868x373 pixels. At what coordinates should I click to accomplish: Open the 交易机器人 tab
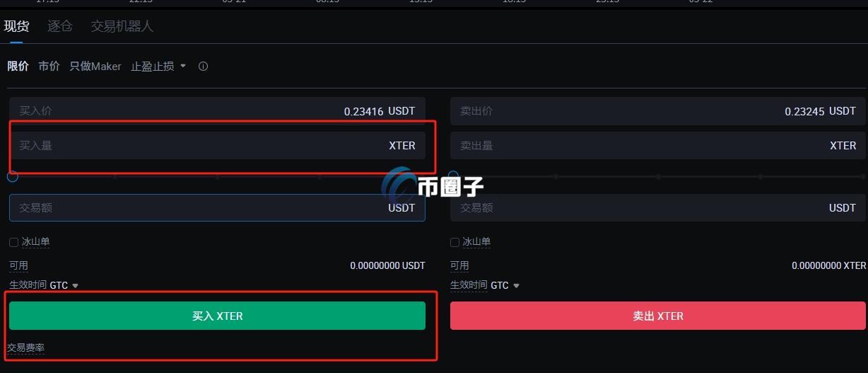coord(122,26)
